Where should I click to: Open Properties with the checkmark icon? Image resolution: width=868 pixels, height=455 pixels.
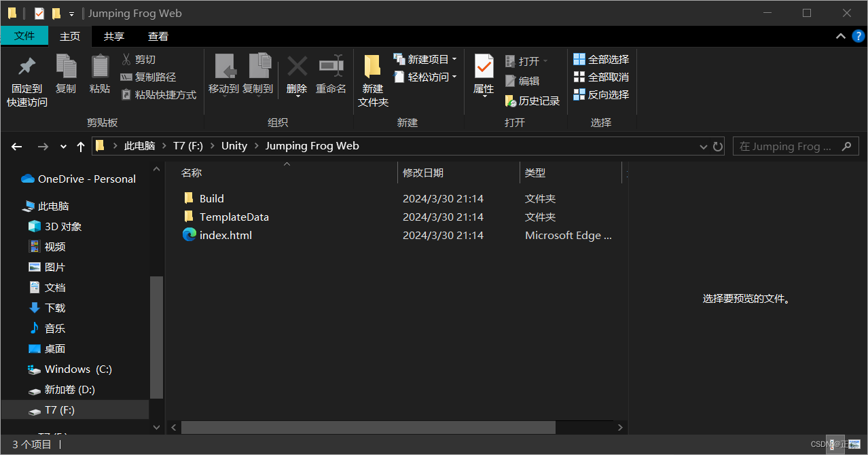484,67
